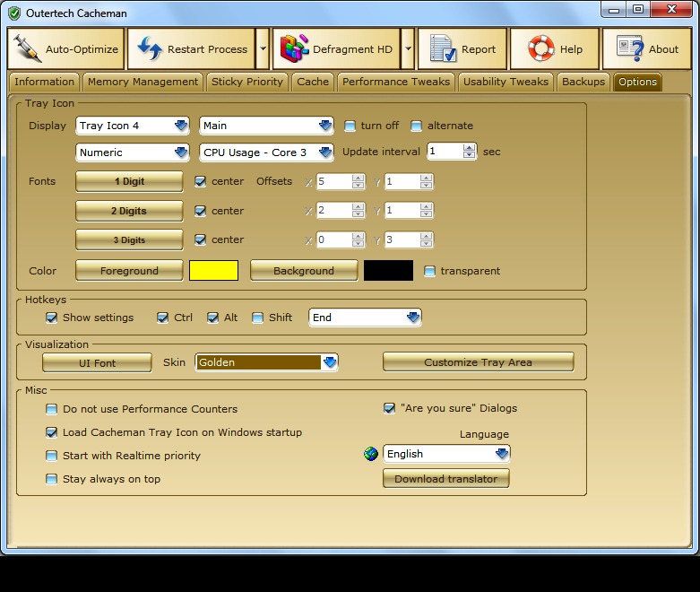The height and width of the screenshot is (592, 700).
Task: Click the Foreground color button
Action: click(x=129, y=271)
